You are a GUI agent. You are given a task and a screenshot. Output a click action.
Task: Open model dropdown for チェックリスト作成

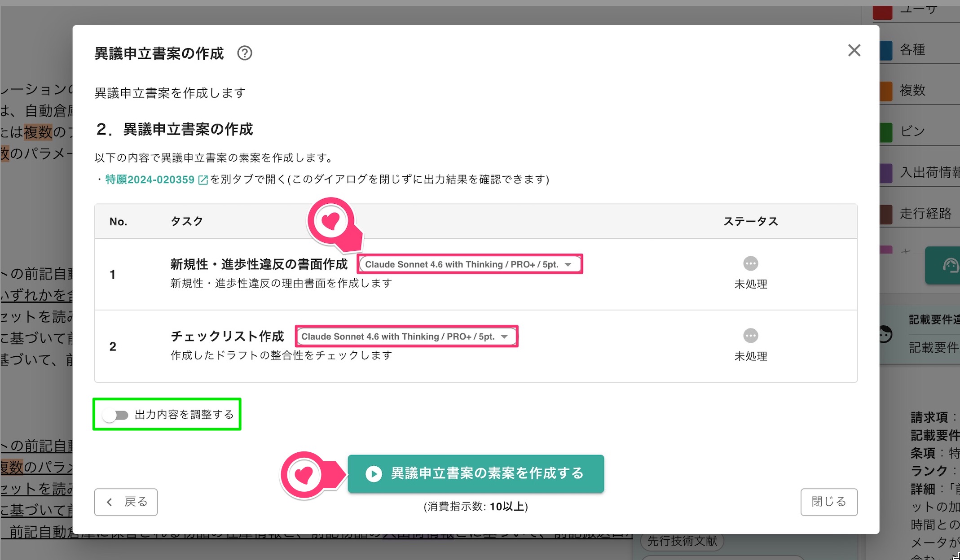tap(406, 337)
